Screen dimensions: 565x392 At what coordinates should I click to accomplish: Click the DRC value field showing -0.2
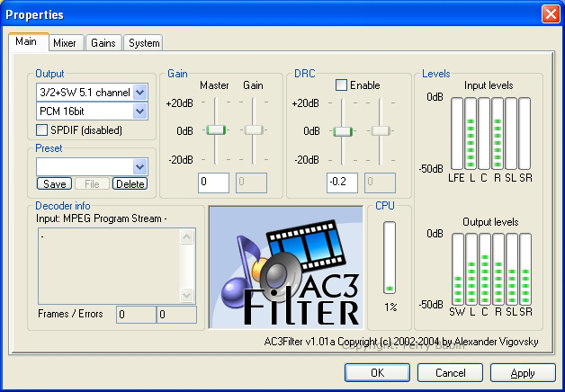[x=343, y=183]
